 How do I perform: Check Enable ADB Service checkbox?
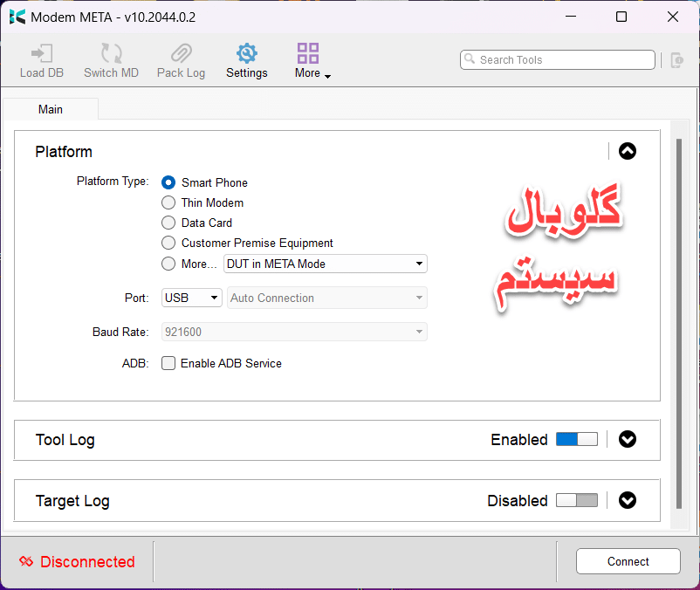[168, 363]
